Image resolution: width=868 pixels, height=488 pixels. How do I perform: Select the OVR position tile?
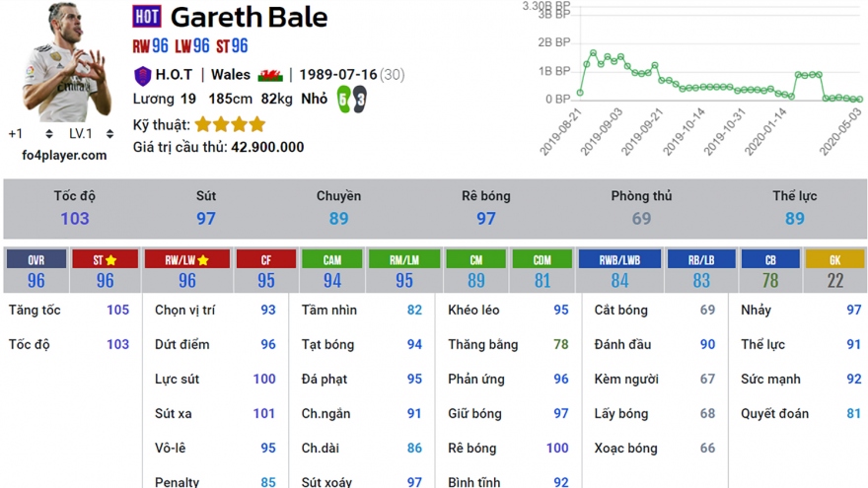[36, 270]
